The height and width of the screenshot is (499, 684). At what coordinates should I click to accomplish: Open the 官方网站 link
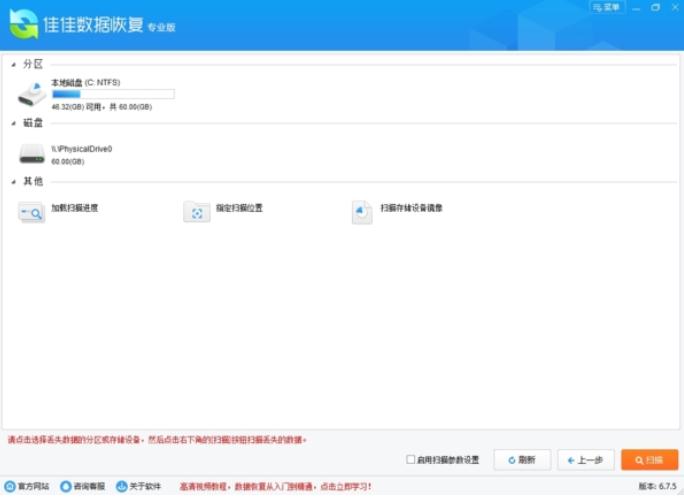(33, 486)
